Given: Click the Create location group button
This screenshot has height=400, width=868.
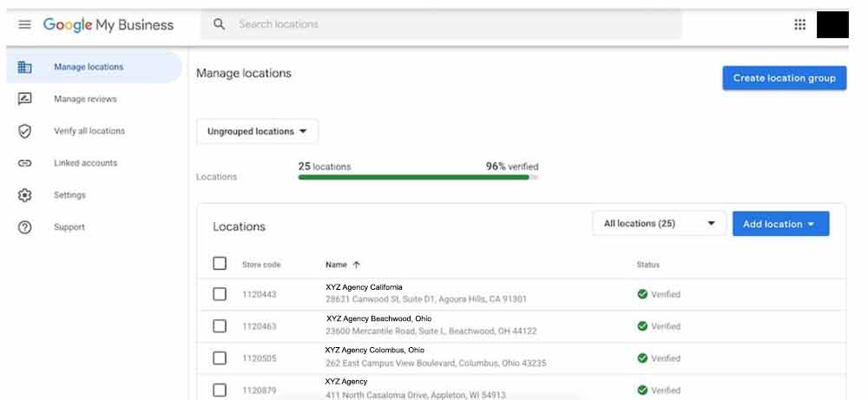Looking at the screenshot, I should click(x=785, y=78).
